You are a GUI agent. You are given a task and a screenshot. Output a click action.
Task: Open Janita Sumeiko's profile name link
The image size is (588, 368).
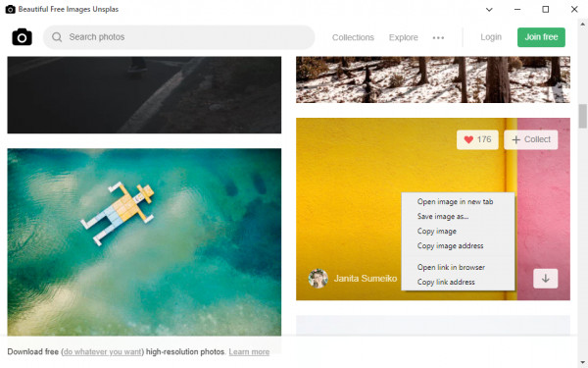(x=366, y=279)
